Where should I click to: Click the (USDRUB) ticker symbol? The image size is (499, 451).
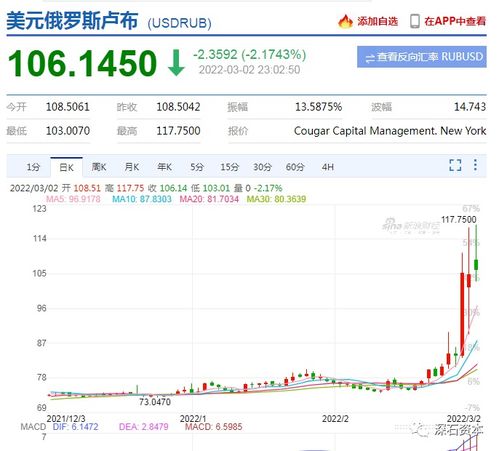coord(179,23)
